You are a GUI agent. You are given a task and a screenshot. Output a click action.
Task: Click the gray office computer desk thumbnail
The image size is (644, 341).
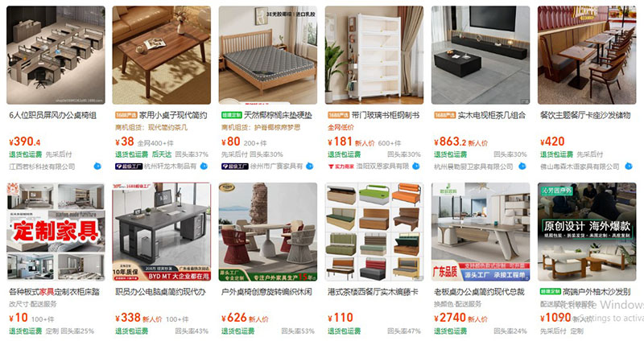(x=162, y=232)
